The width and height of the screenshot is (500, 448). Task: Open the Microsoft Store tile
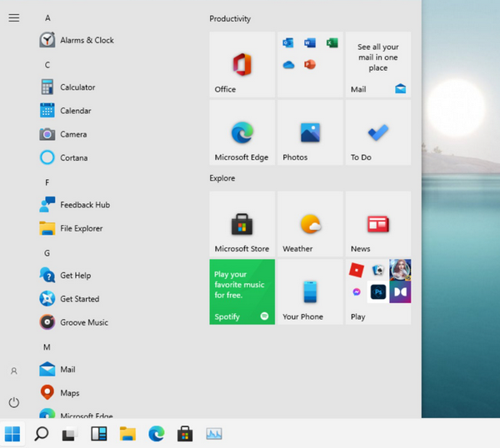242,224
